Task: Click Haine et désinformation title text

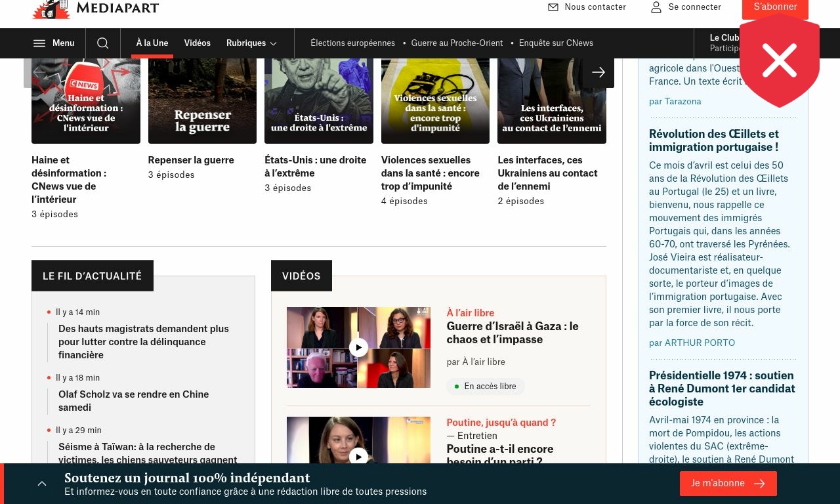Action: [69, 180]
